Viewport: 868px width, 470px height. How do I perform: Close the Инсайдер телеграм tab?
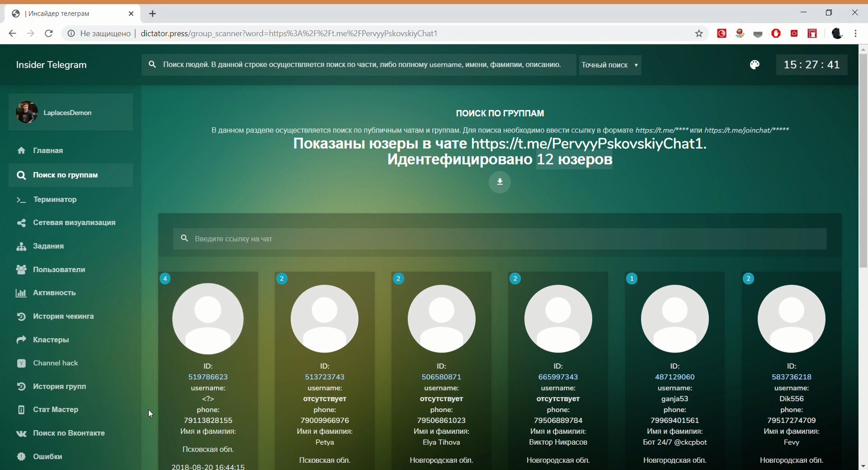point(131,14)
